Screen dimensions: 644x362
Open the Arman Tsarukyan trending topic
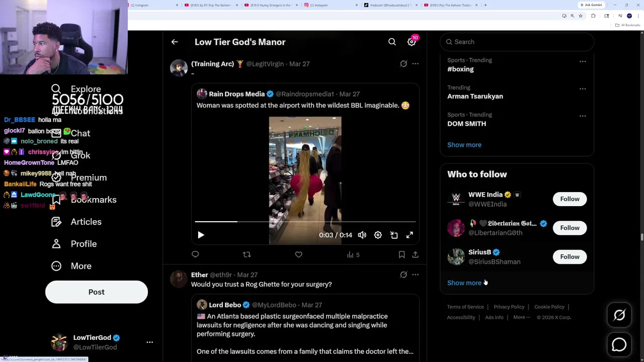point(475,97)
